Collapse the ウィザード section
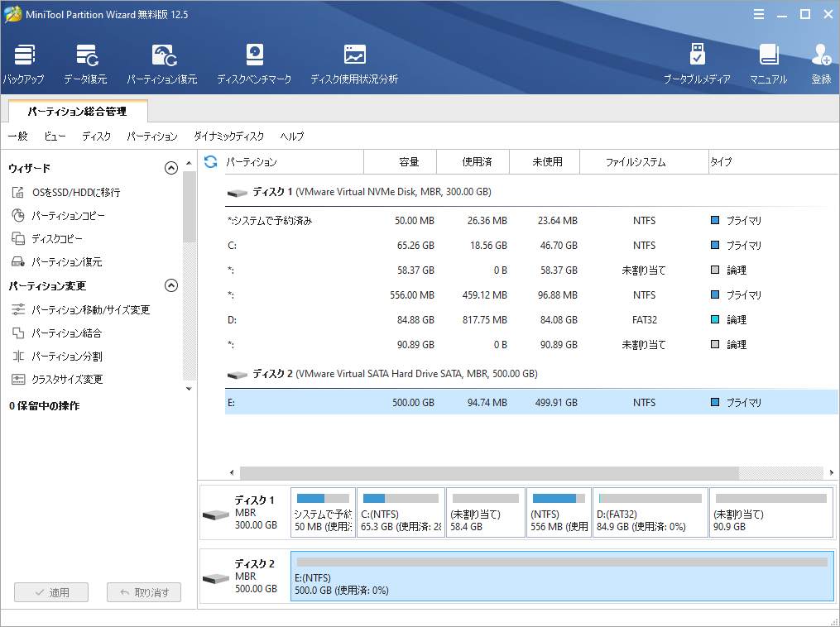This screenshot has height=627, width=840. (x=171, y=167)
